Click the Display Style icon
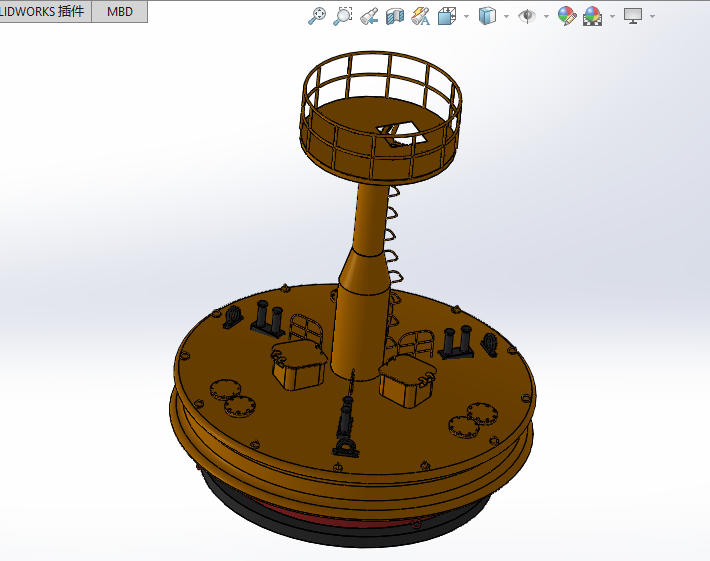This screenshot has width=710, height=561. click(487, 16)
